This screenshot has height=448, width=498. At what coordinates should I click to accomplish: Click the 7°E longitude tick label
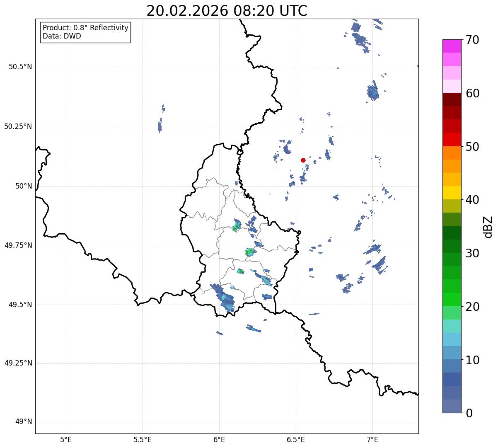(372, 440)
